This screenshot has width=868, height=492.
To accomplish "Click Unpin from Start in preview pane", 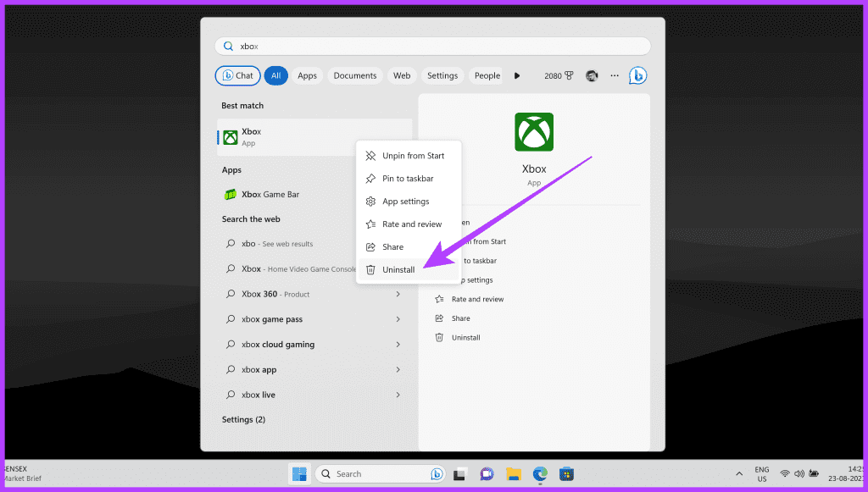I will point(486,241).
